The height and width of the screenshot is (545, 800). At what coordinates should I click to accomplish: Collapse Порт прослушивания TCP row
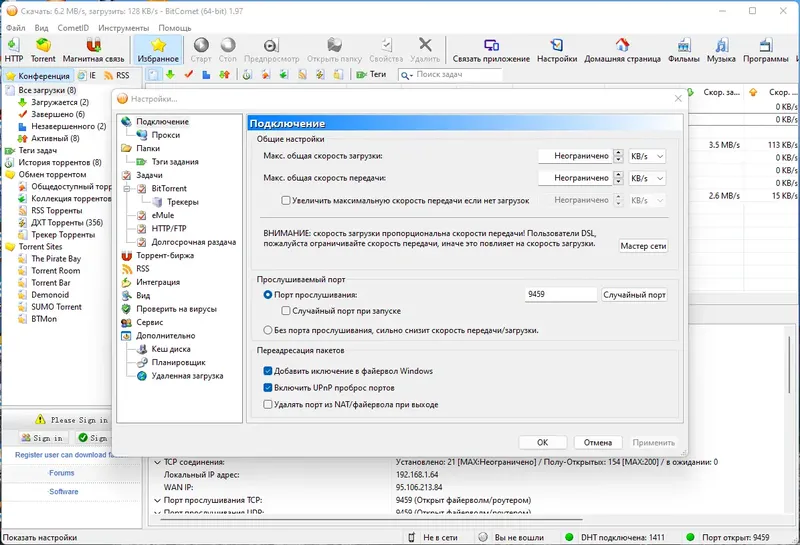(158, 501)
